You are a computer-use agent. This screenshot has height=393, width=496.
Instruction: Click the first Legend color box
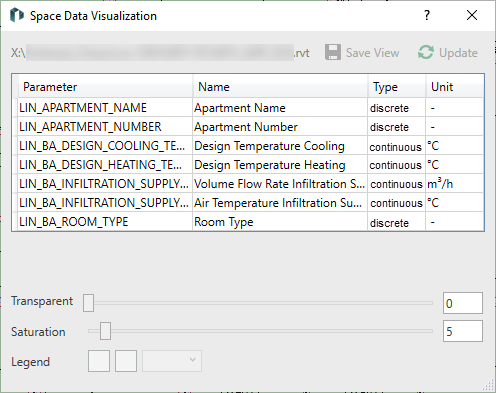99,361
